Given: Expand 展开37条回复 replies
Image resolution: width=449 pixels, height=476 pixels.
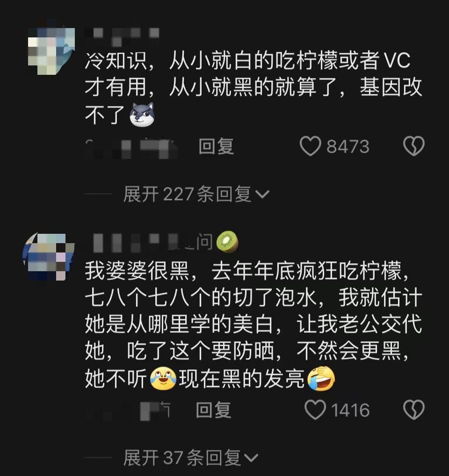Looking at the screenshot, I should point(191,458).
